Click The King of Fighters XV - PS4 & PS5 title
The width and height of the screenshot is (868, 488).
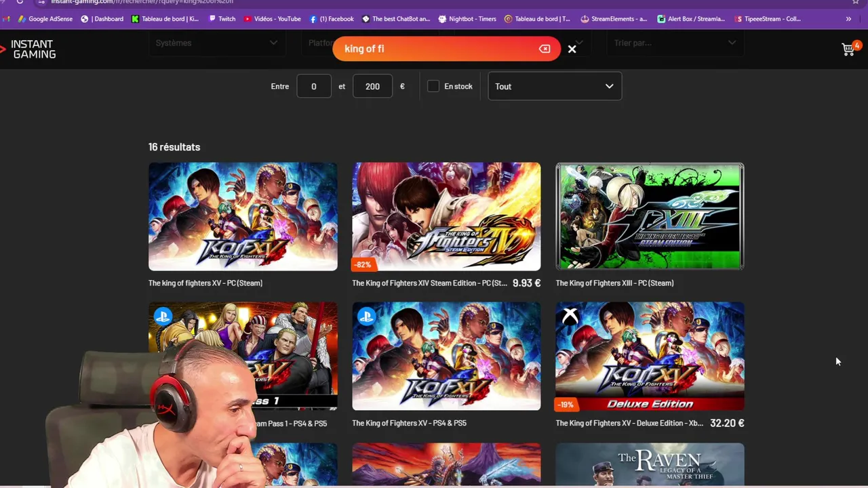(x=409, y=423)
